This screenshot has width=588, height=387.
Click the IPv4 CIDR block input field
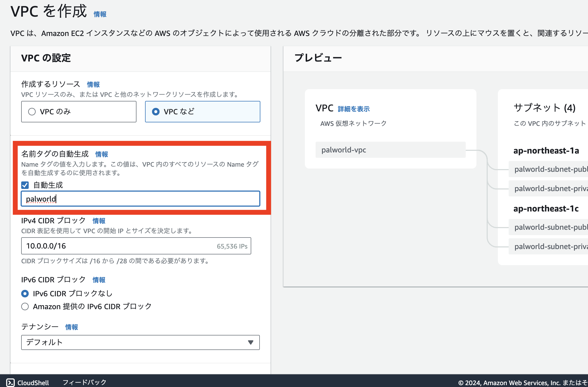[118, 246]
